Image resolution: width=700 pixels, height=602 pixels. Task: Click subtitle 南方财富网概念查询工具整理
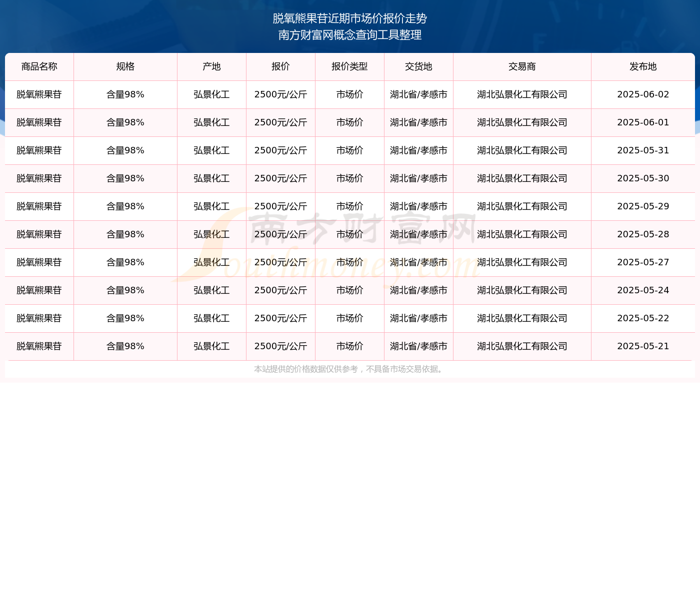(x=350, y=35)
